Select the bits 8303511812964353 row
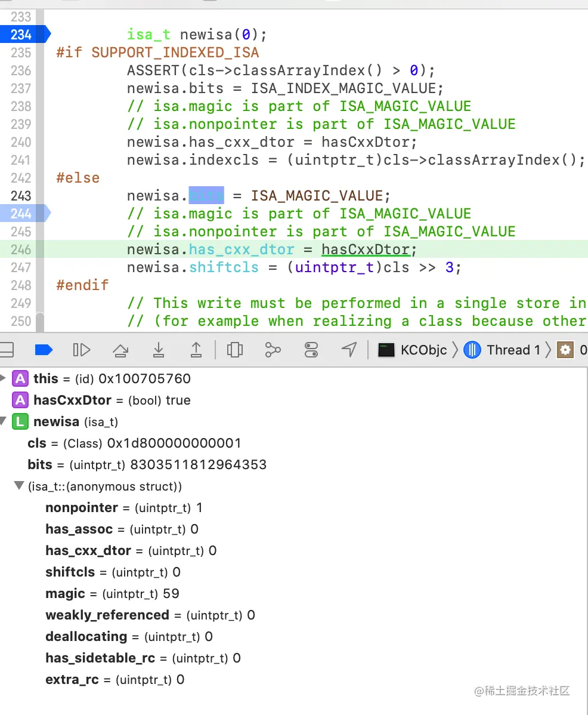Screen dimensions: 588x715 147,464
